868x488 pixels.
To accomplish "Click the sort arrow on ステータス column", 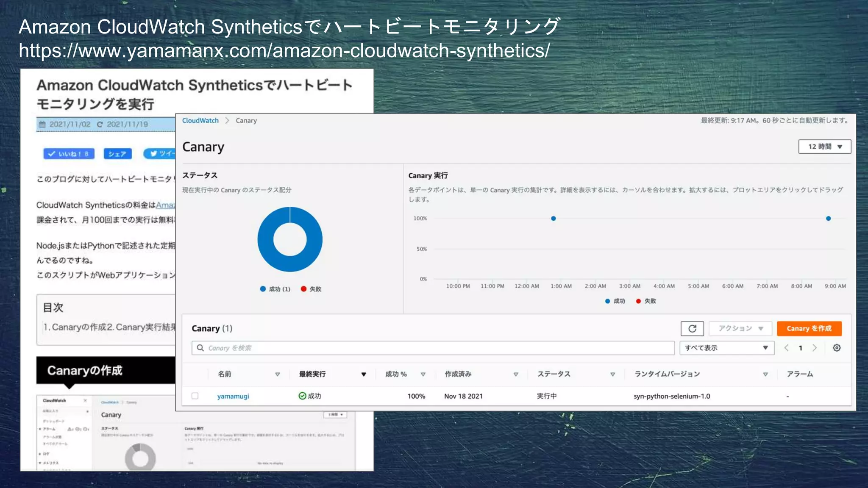I will 612,374.
